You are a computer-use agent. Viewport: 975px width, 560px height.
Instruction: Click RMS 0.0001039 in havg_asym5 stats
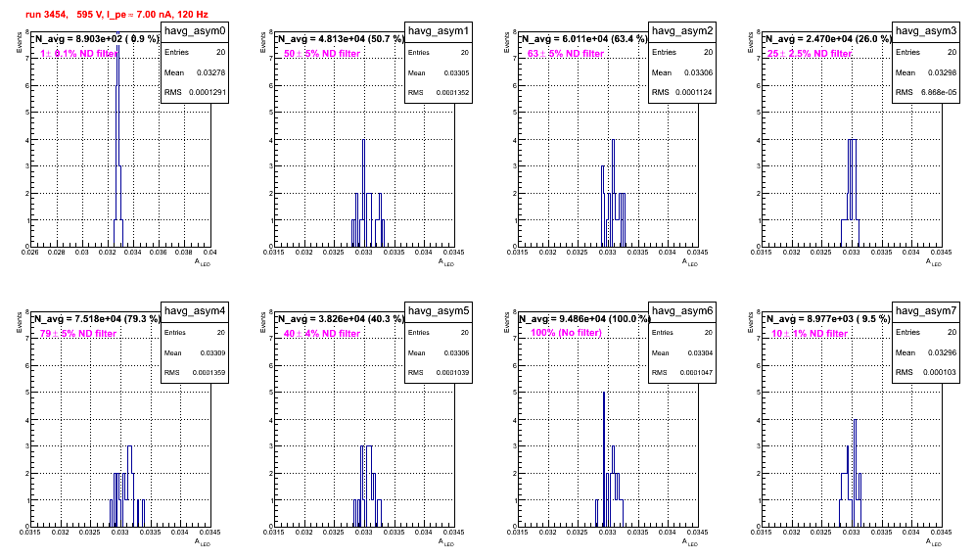(x=439, y=373)
